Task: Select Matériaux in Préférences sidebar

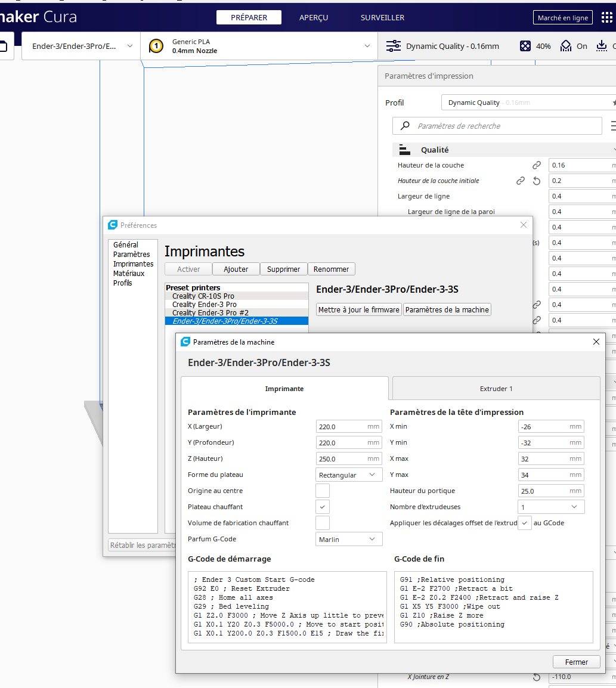Action: click(x=129, y=274)
